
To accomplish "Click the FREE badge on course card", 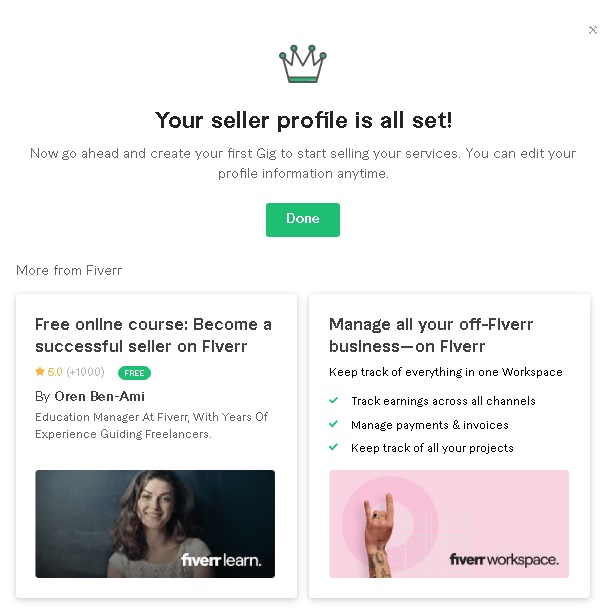I will point(134,373).
